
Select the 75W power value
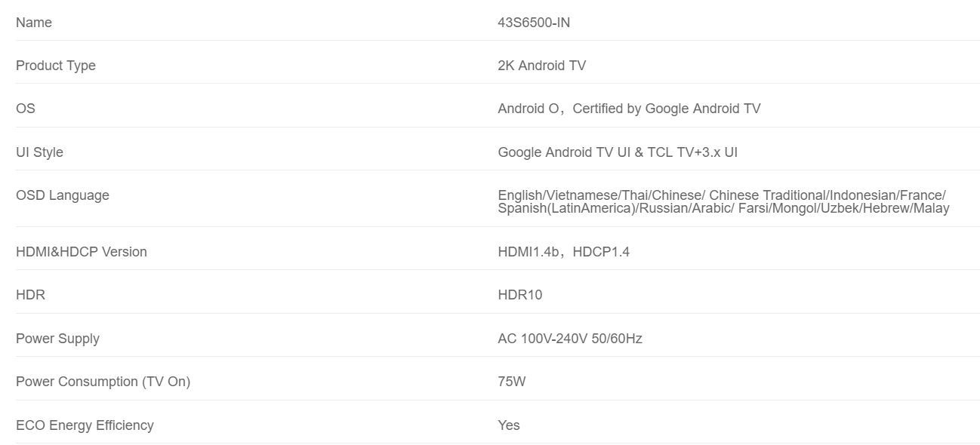pyautogui.click(x=511, y=382)
